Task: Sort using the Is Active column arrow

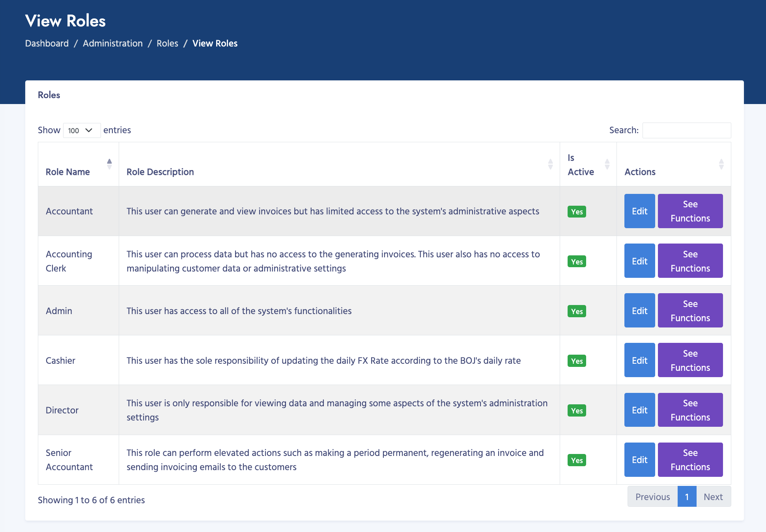Action: pos(607,164)
